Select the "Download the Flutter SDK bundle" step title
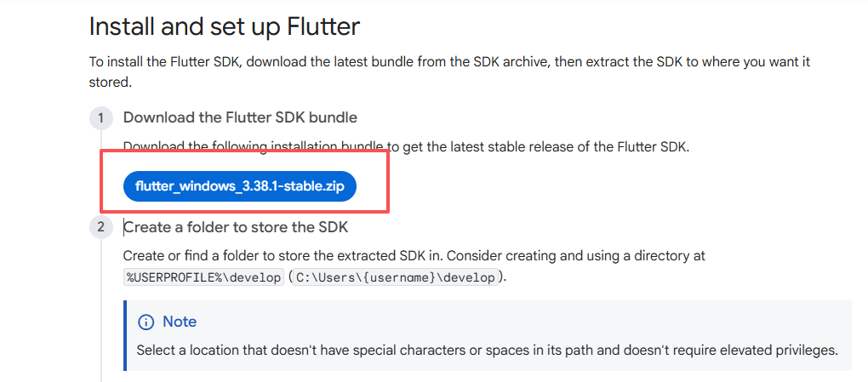The image size is (868, 382). pyautogui.click(x=240, y=117)
